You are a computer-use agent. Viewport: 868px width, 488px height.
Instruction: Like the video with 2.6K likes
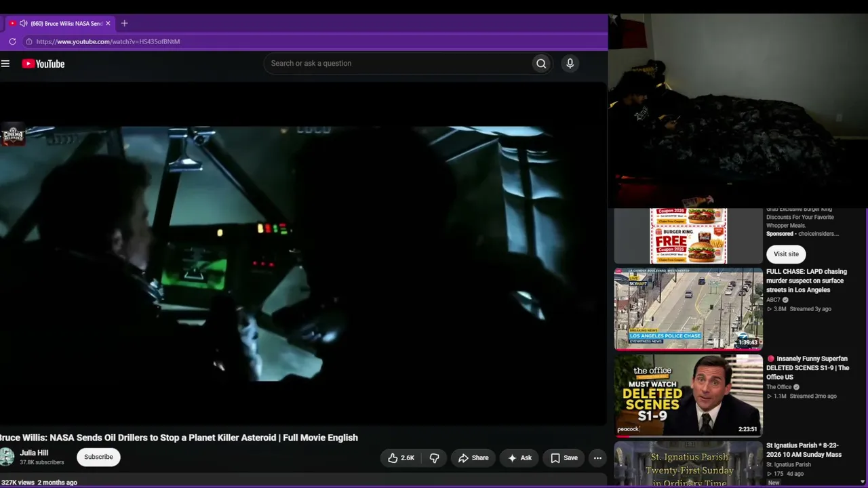click(401, 458)
